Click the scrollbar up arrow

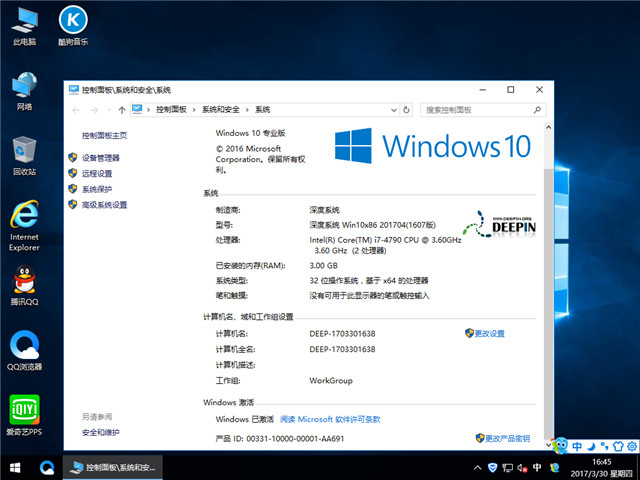tap(549, 127)
